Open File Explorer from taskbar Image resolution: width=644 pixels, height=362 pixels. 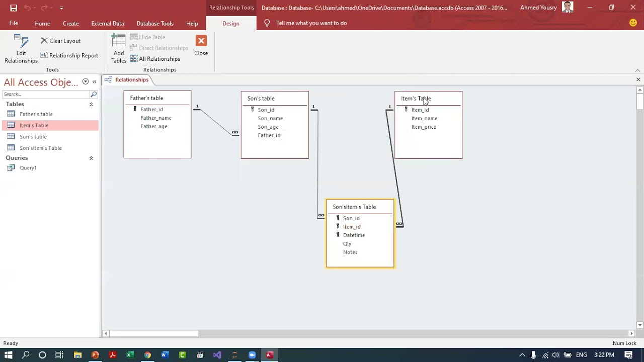point(77,355)
